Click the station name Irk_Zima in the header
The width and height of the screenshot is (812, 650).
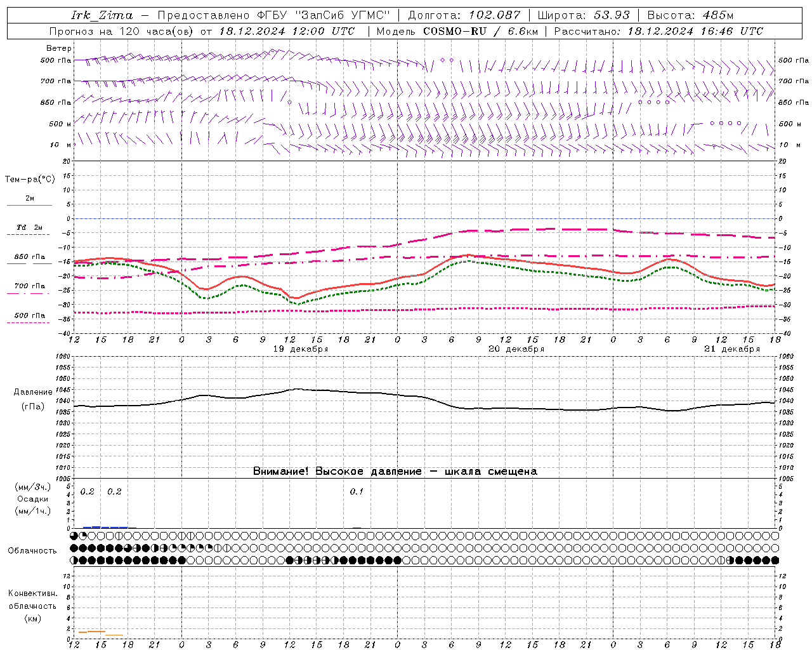(102, 15)
